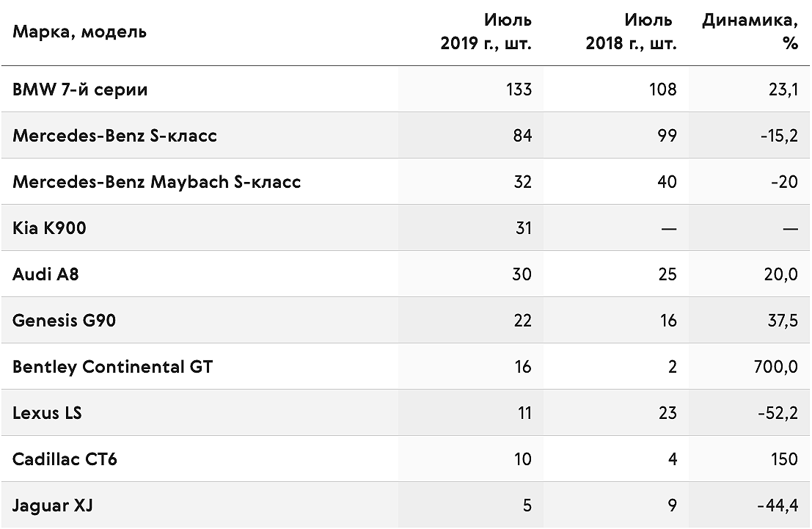The width and height of the screenshot is (812, 529).
Task: Click the Bentley Continental GT name
Action: click(112, 367)
